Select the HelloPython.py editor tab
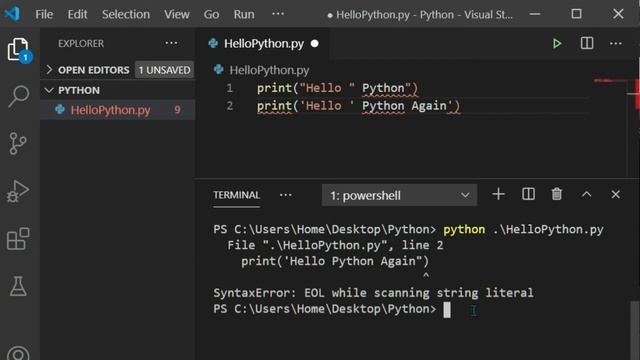 pyautogui.click(x=261, y=43)
